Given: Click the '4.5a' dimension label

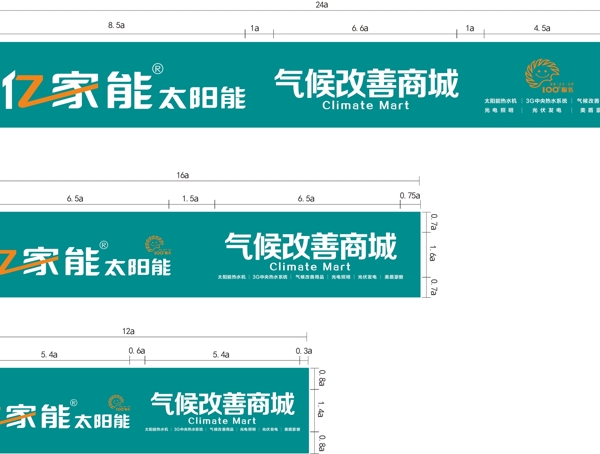Looking at the screenshot, I should coord(542,28).
